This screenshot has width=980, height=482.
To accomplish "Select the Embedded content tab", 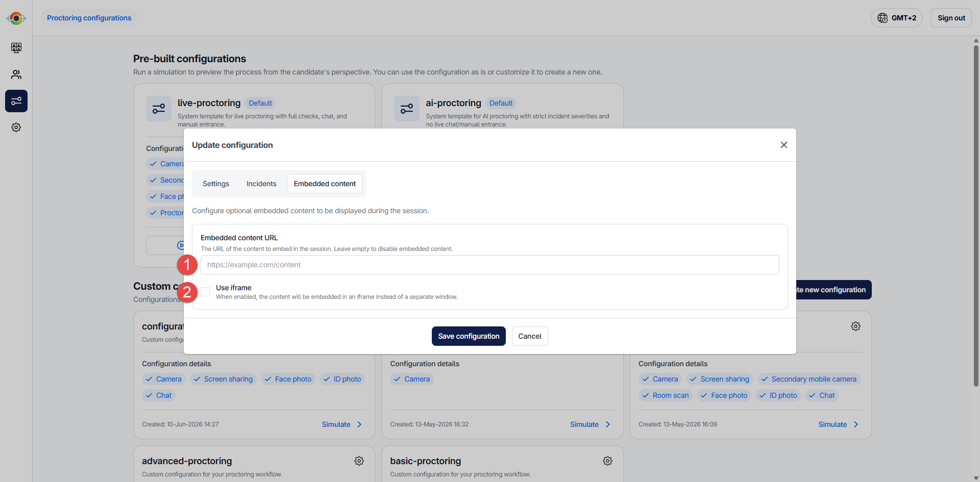I will point(325,184).
